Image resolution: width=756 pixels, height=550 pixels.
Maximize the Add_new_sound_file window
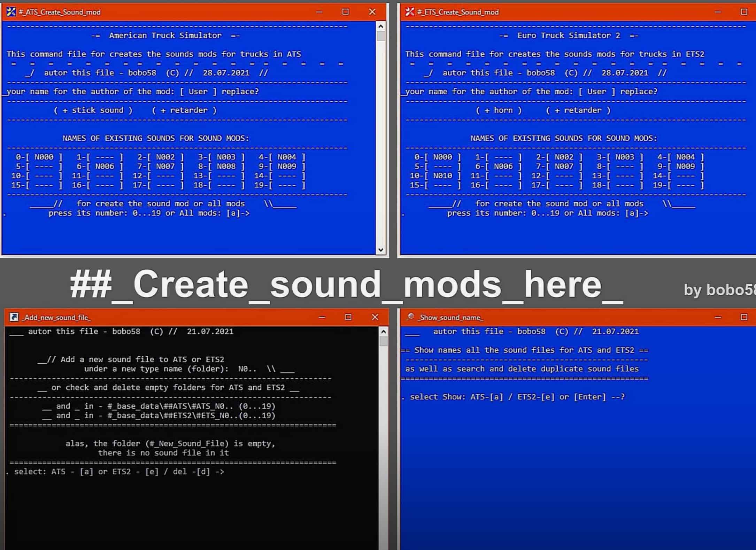pos(348,317)
